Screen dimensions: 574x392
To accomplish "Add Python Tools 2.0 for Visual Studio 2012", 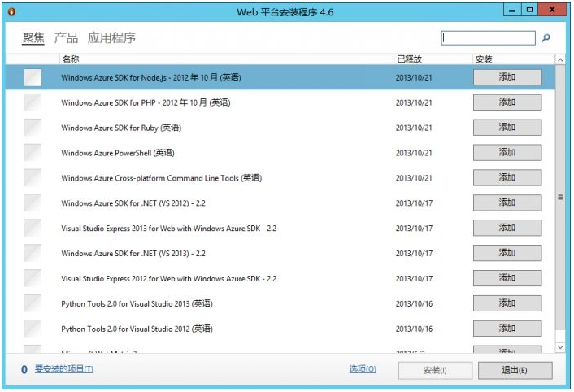I will [507, 329].
